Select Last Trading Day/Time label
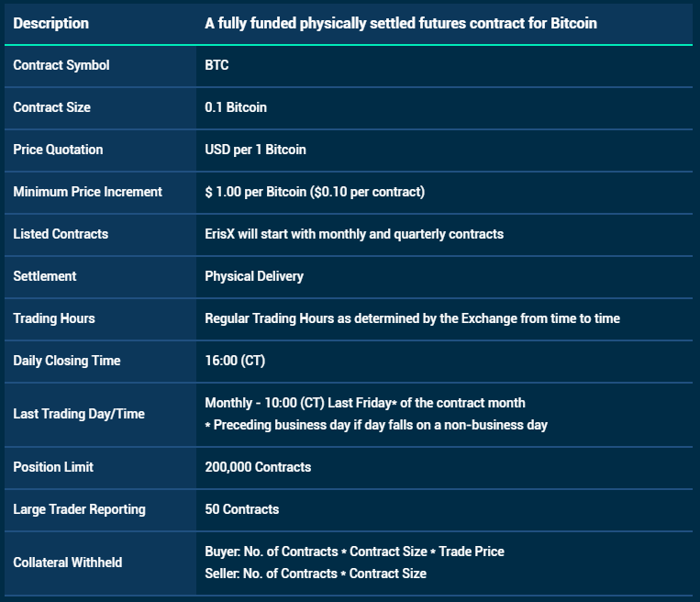Screen dimensions: 700x602 click(79, 414)
